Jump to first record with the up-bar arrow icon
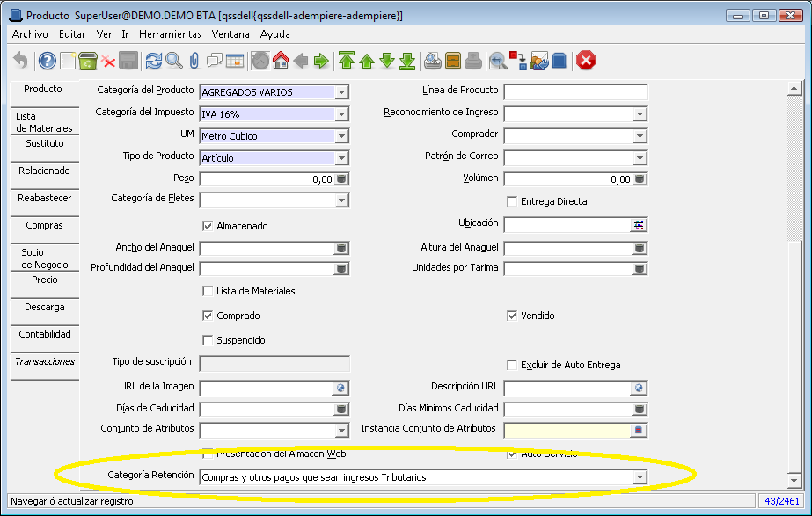Viewport: 812px width, 516px height. (x=347, y=61)
